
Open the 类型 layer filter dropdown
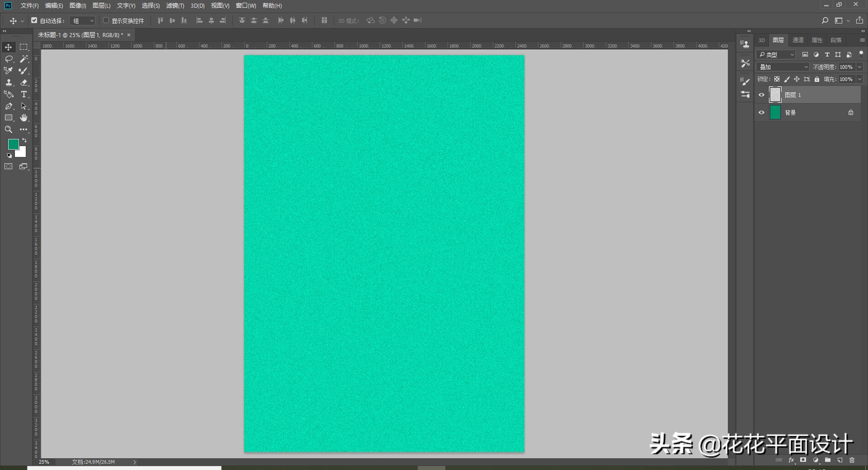(x=776, y=55)
